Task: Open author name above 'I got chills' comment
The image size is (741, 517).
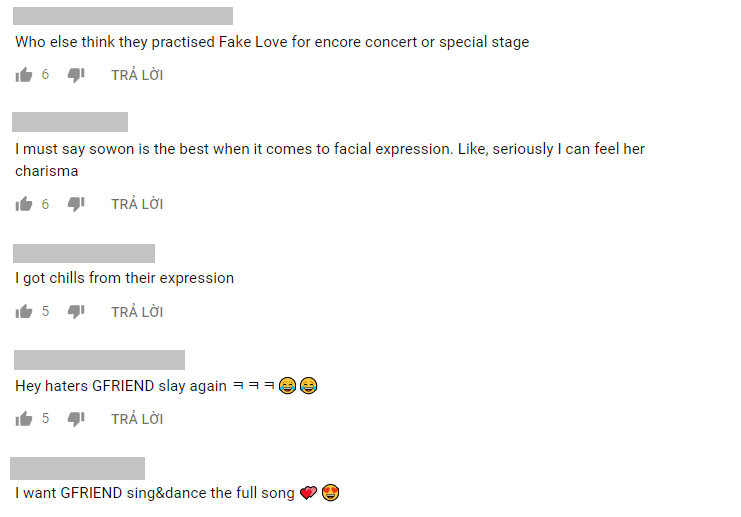Action: 84,253
